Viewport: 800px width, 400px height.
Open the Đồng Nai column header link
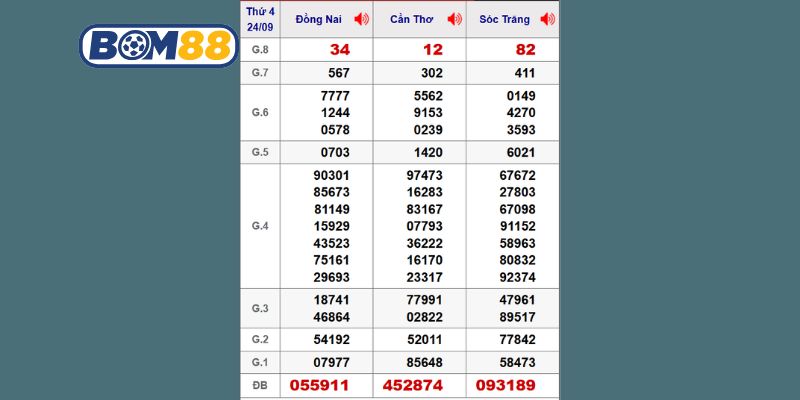click(319, 19)
